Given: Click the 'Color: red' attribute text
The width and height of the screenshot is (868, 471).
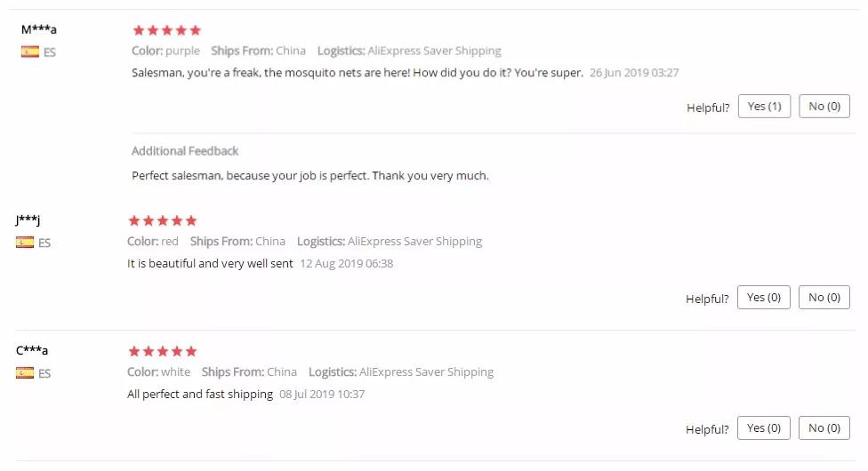Looking at the screenshot, I should click(153, 241).
